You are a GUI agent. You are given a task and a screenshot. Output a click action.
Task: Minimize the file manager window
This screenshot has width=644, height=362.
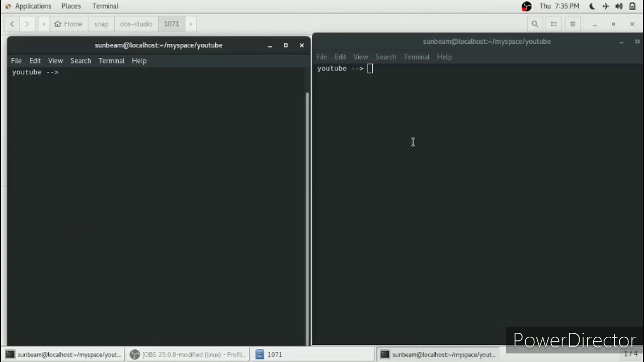[x=594, y=24]
